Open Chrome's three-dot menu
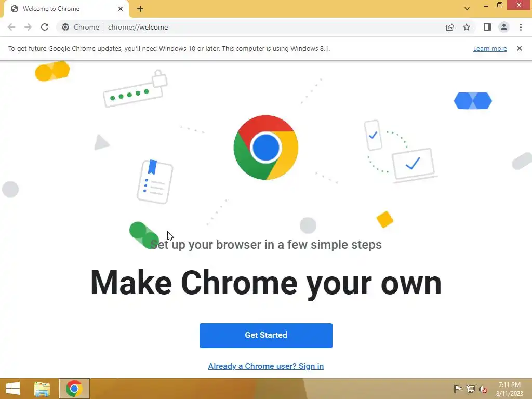 (x=521, y=27)
